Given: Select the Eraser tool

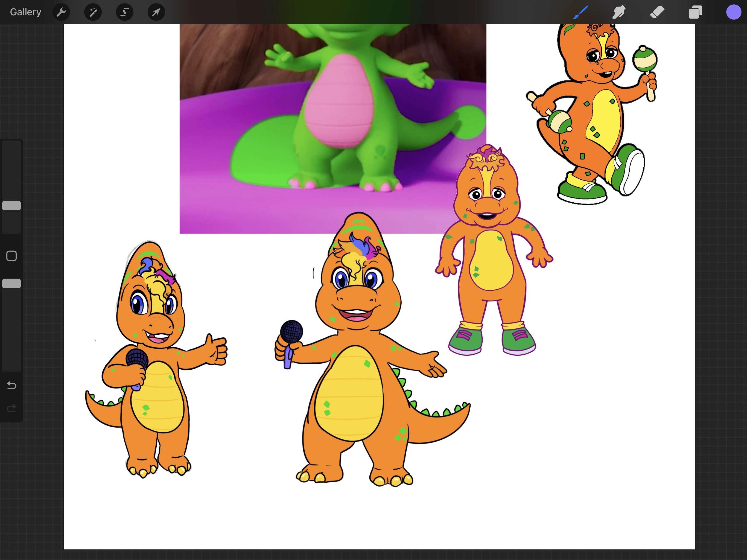Looking at the screenshot, I should point(657,13).
